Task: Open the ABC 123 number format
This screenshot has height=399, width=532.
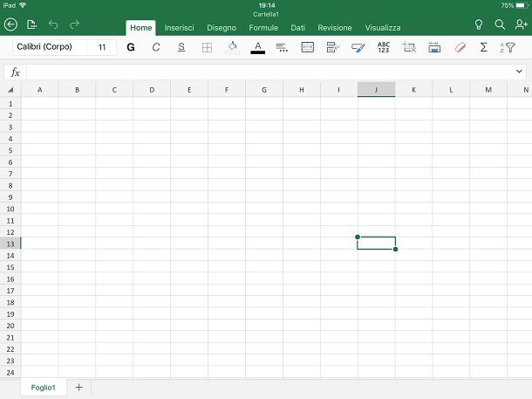Action: click(384, 47)
